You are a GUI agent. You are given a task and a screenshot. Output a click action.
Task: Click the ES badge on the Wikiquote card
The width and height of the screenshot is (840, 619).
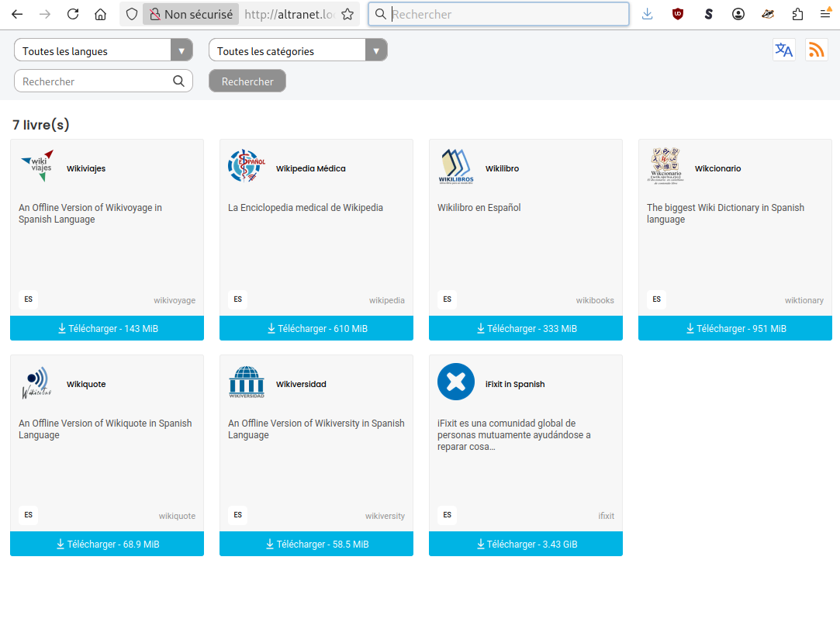pos(28,515)
